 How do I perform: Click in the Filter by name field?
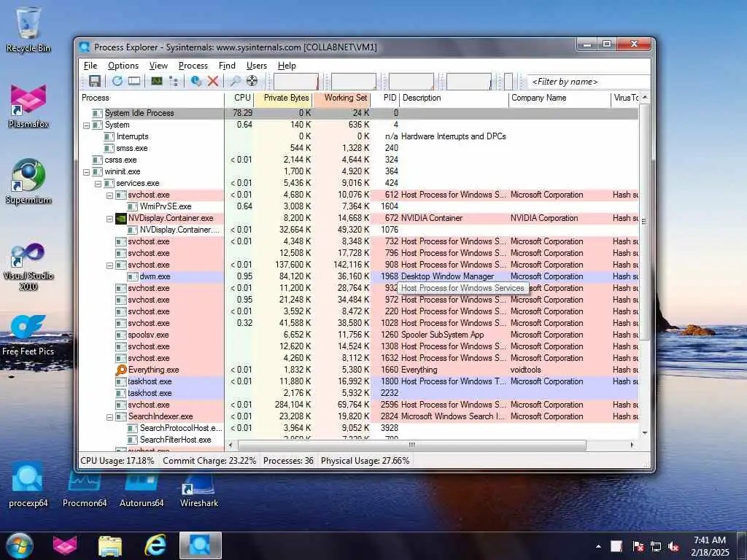pos(589,82)
